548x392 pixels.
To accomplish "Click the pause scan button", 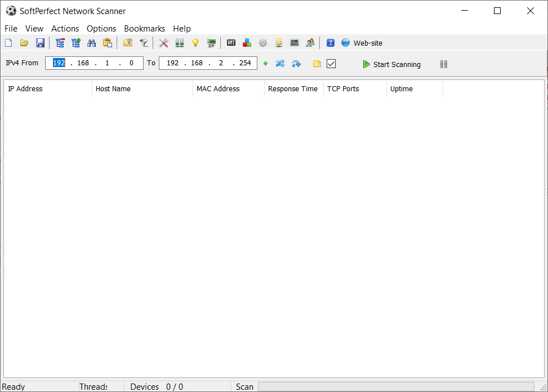I will pos(444,64).
